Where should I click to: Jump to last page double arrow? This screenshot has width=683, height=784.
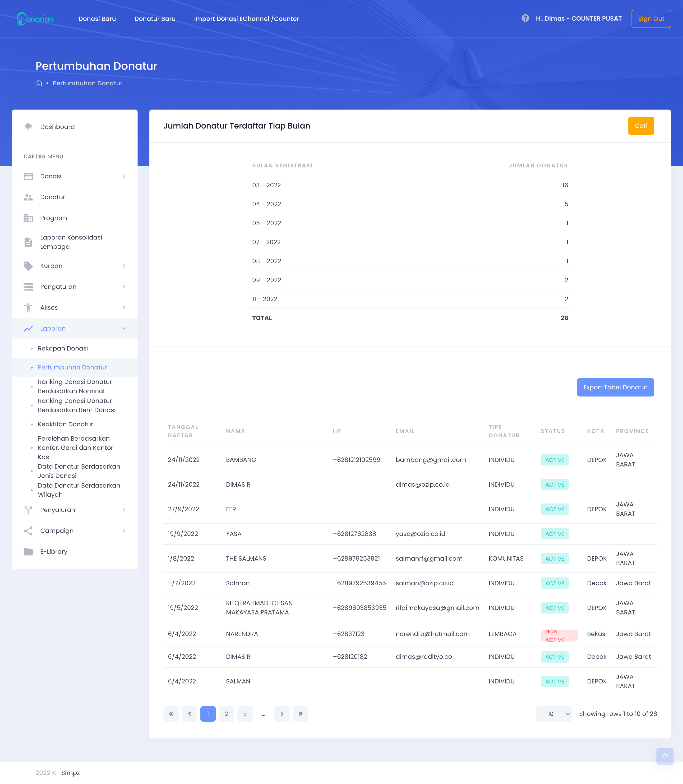tap(300, 714)
